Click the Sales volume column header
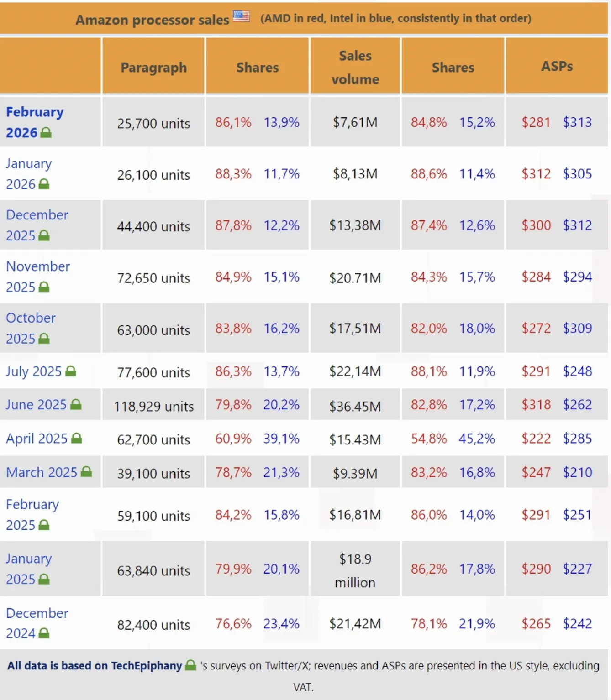The image size is (611, 700). tap(355, 67)
